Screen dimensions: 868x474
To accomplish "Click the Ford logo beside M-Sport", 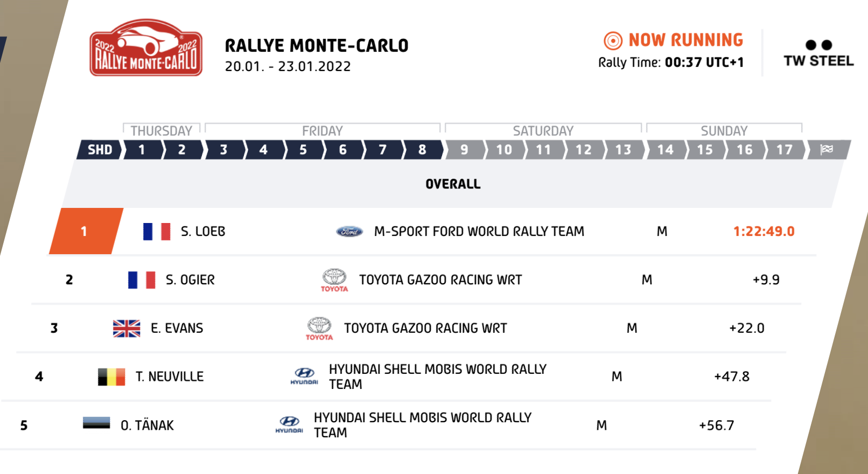I will (x=349, y=232).
